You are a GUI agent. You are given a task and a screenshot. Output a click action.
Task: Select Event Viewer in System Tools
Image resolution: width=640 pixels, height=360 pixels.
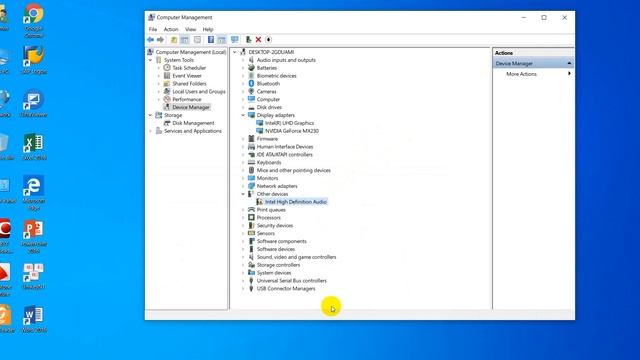(187, 76)
